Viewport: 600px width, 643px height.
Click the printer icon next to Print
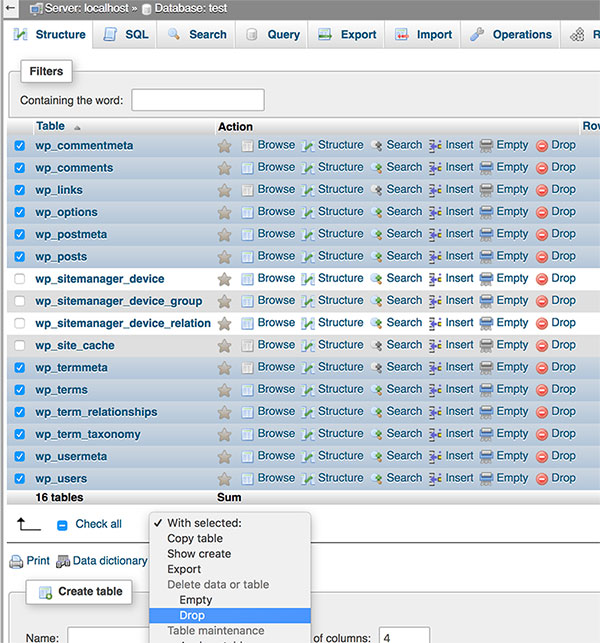click(16, 561)
